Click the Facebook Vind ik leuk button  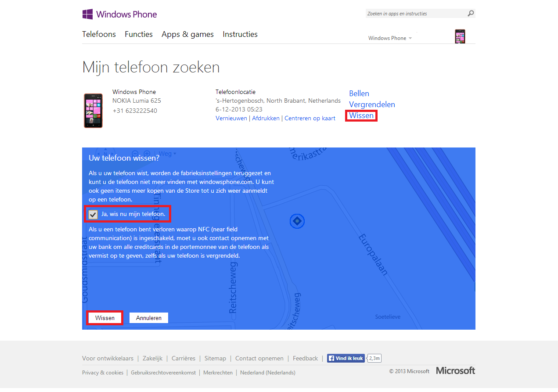[346, 358]
